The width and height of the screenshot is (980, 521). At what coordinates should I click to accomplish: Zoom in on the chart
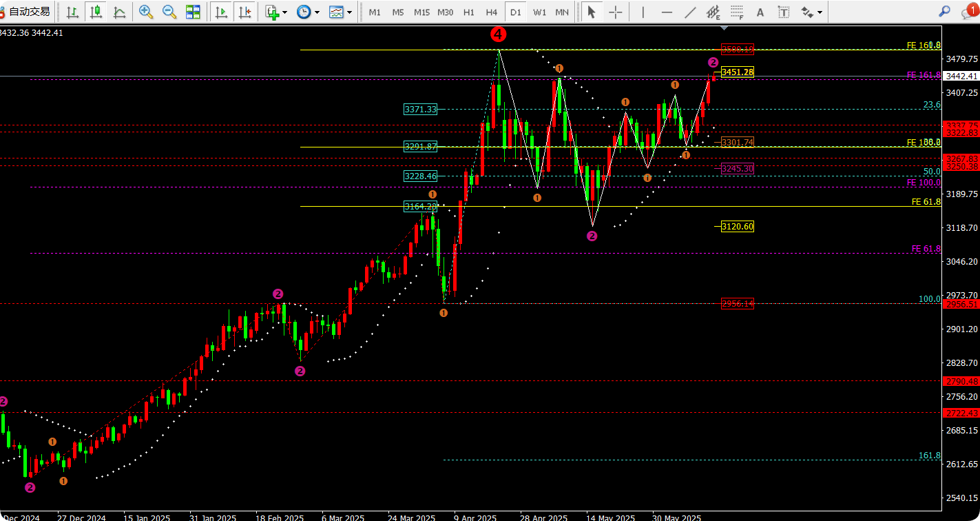[146, 12]
